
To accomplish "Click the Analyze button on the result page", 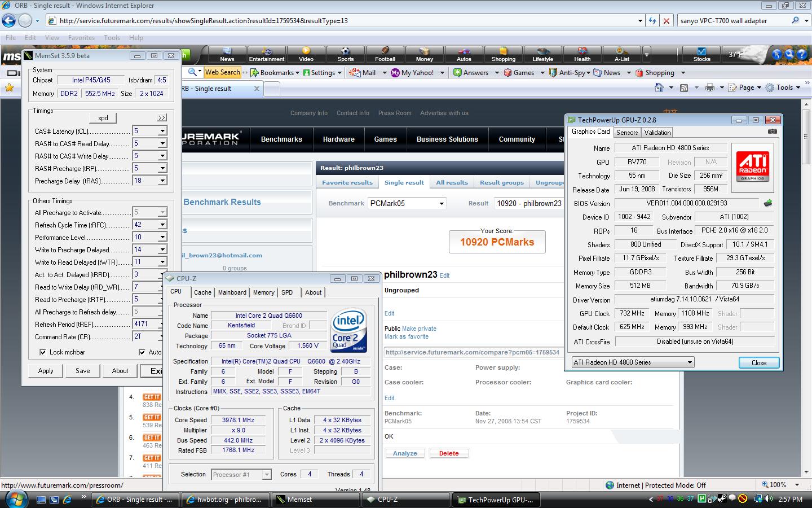I will pos(405,453).
